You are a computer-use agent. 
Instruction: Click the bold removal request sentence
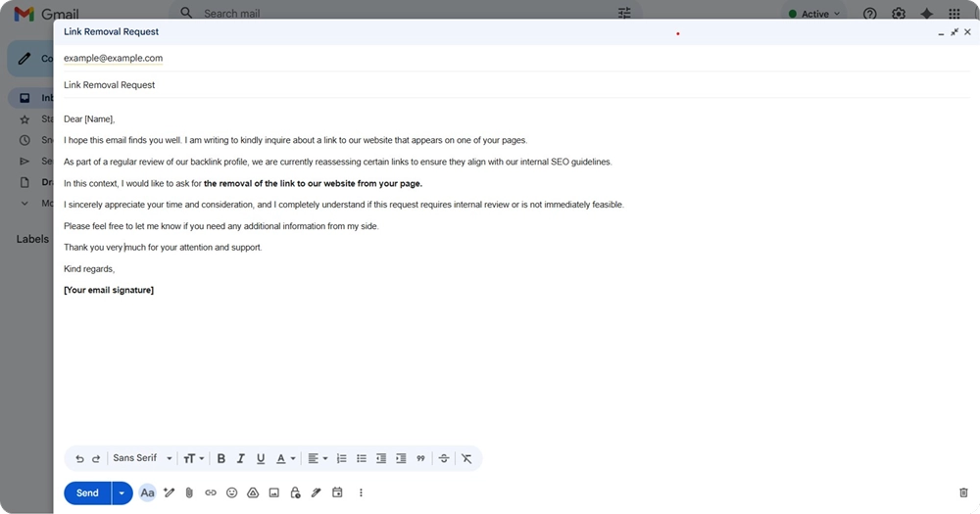coord(313,184)
